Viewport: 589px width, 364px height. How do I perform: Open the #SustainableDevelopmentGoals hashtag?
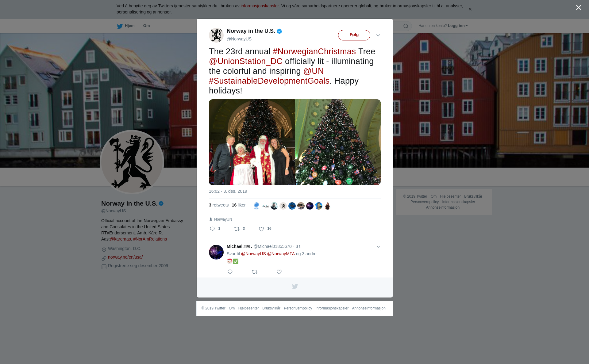pos(269,81)
